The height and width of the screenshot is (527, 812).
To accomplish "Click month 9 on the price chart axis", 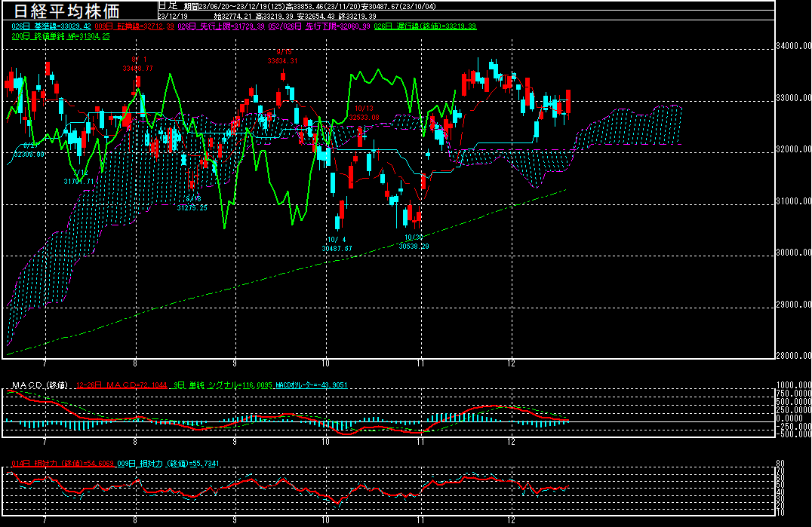I will (235, 363).
